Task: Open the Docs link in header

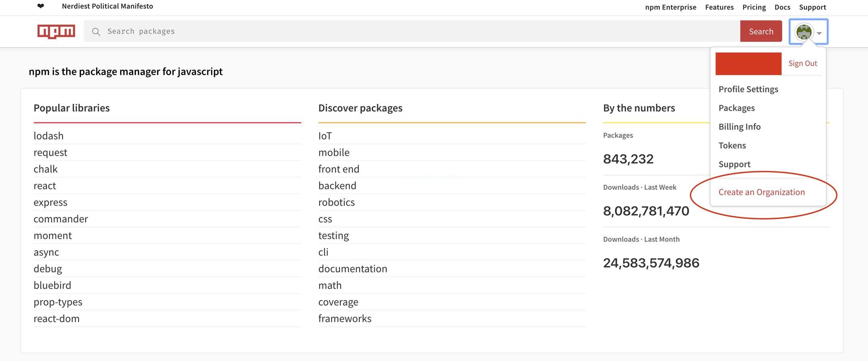Action: [782, 7]
